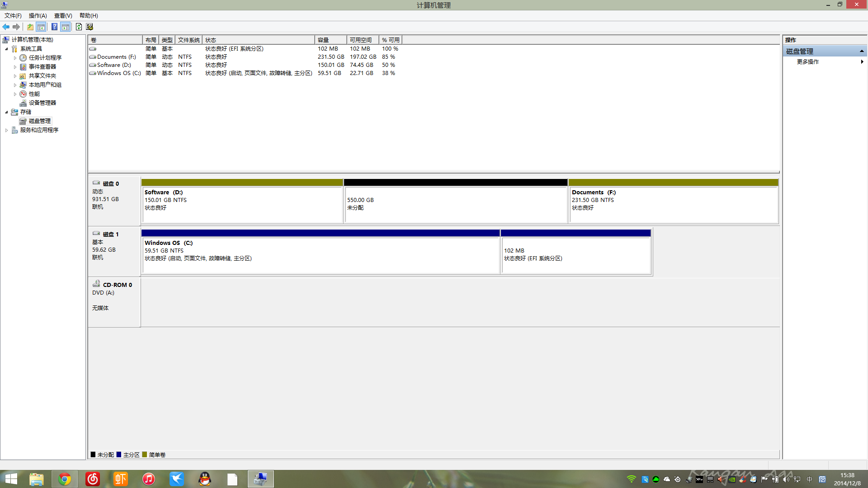
Task: Select the black 550.00 GB unallocated partition block
Action: point(455,203)
